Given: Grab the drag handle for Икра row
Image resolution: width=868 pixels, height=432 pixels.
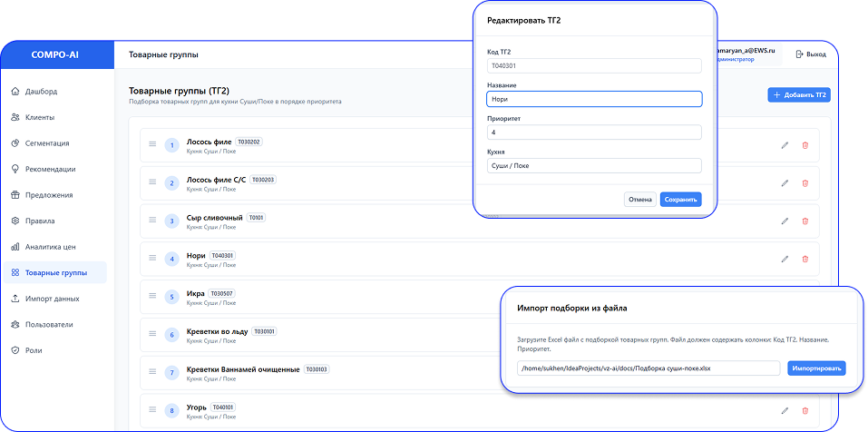Looking at the screenshot, I should point(152,296).
